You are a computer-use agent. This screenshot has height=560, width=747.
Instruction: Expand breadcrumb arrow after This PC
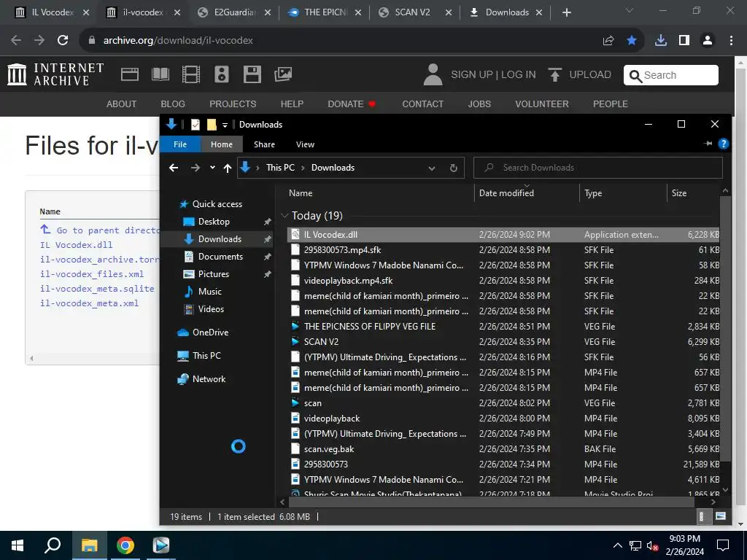pos(303,168)
